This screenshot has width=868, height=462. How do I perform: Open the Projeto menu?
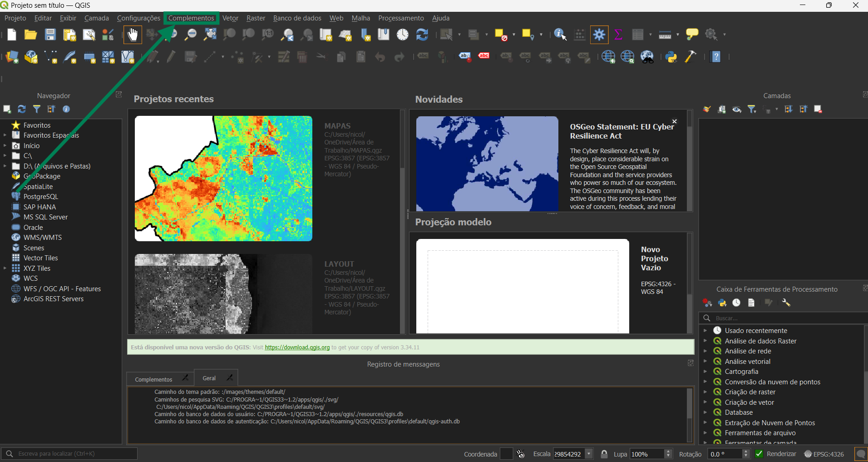[x=15, y=18]
